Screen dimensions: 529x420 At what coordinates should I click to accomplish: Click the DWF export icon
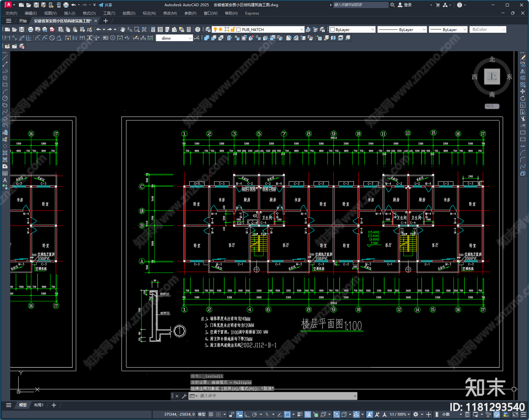tap(52, 29)
